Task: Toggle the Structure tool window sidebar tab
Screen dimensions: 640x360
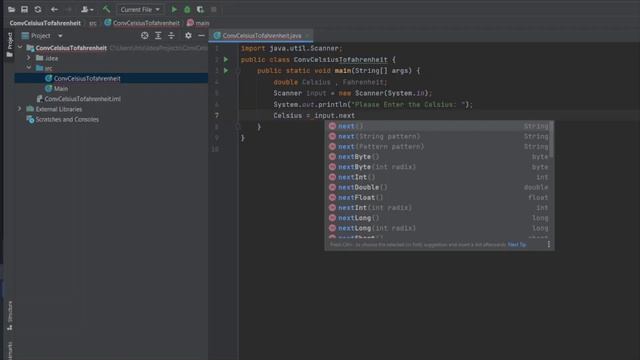Action: coord(9,316)
